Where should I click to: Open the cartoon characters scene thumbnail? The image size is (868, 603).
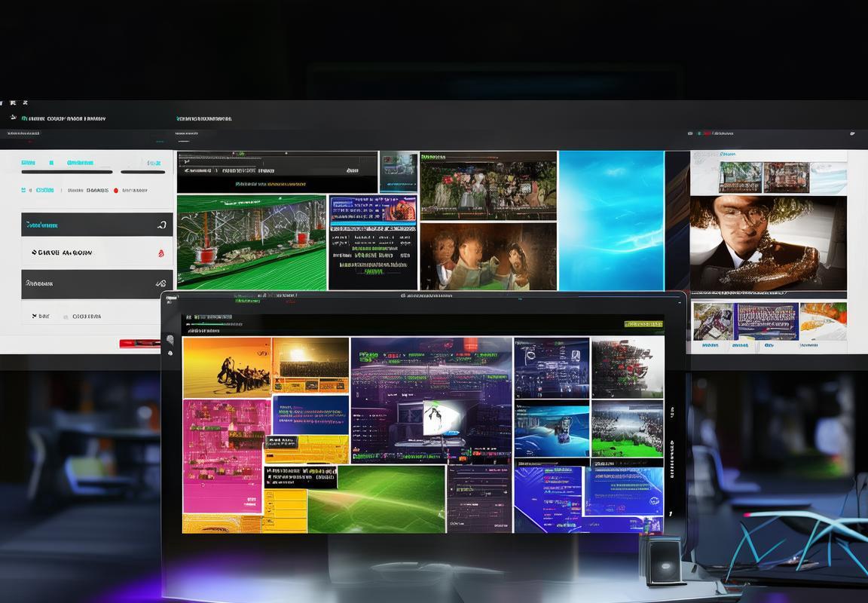(x=488, y=256)
